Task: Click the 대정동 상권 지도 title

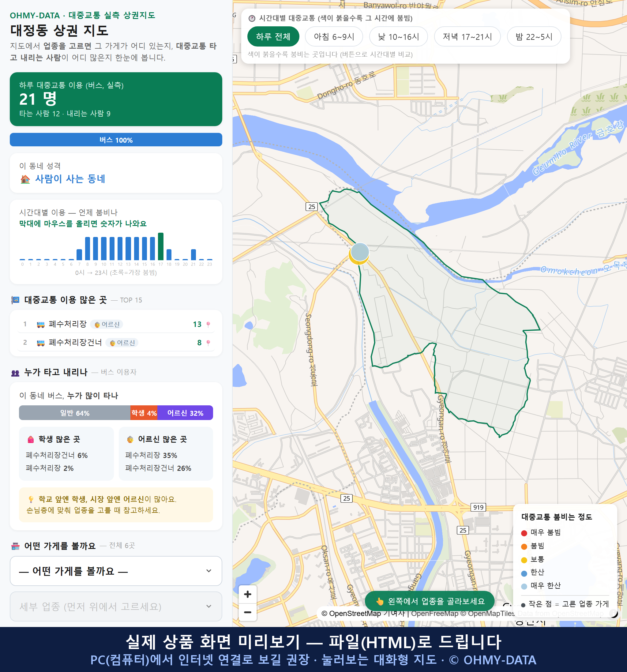Action: [59, 31]
